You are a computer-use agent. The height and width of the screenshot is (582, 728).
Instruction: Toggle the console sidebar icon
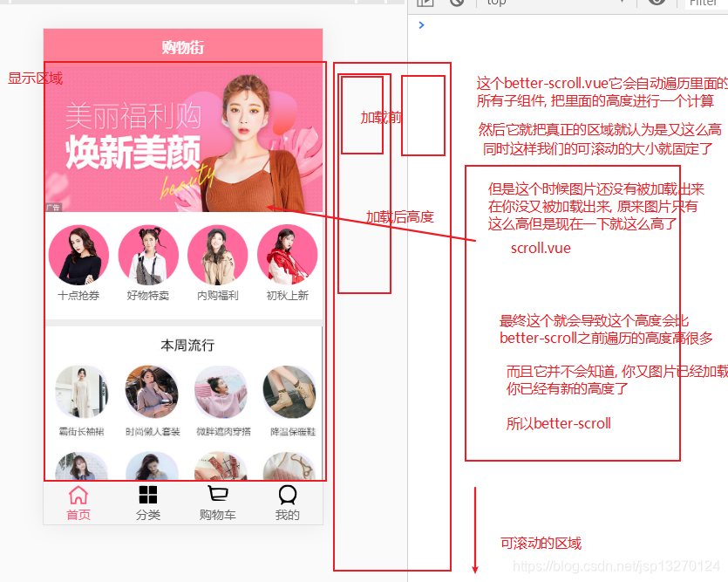click(x=425, y=3)
